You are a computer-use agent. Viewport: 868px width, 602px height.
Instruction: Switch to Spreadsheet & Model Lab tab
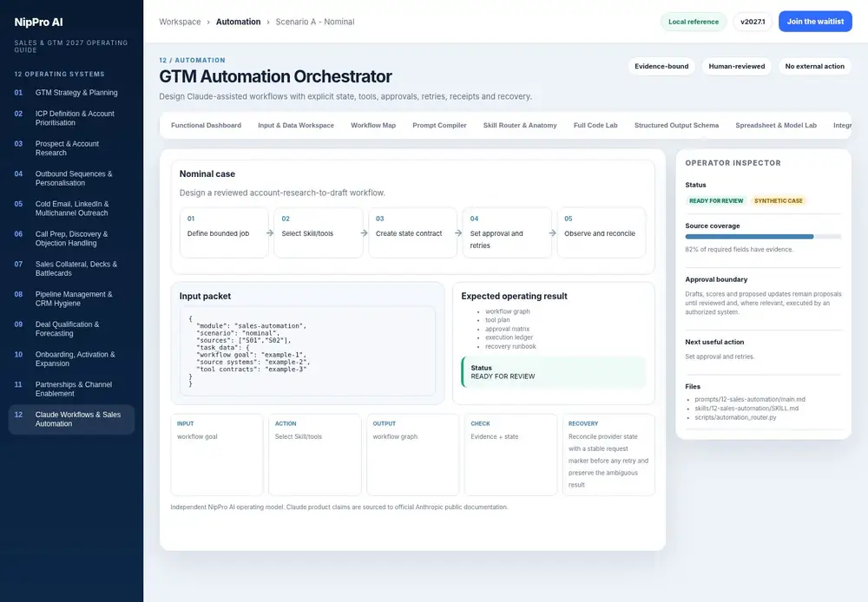point(775,126)
